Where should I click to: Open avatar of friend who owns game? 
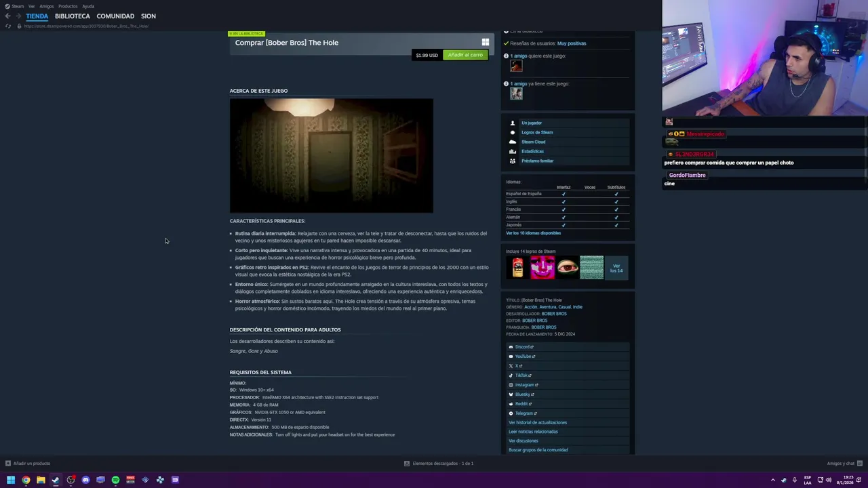(x=517, y=94)
